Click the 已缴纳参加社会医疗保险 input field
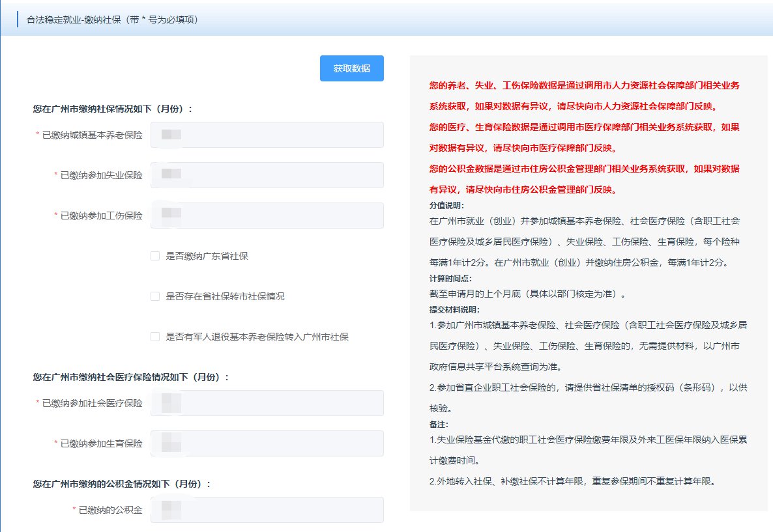Image resolution: width=773 pixels, height=532 pixels. point(267,403)
